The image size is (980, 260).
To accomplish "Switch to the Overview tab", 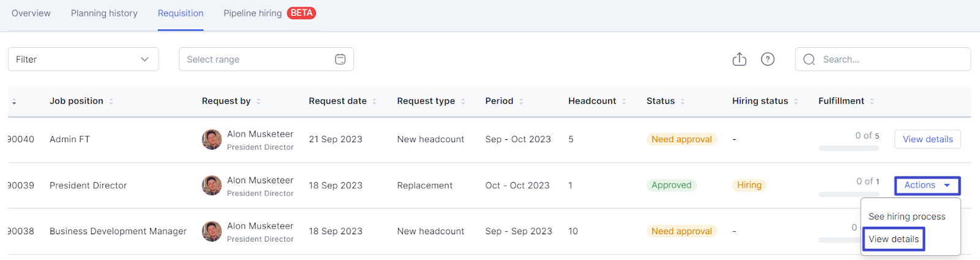I will (x=31, y=13).
